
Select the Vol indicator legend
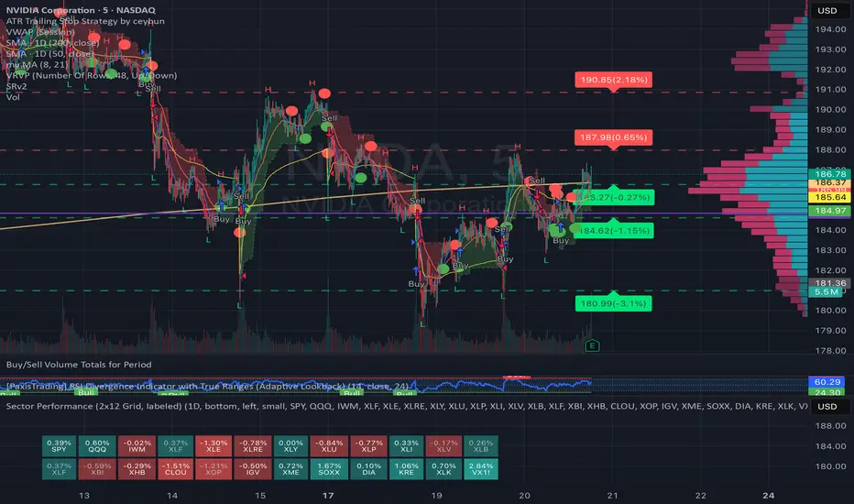click(13, 97)
